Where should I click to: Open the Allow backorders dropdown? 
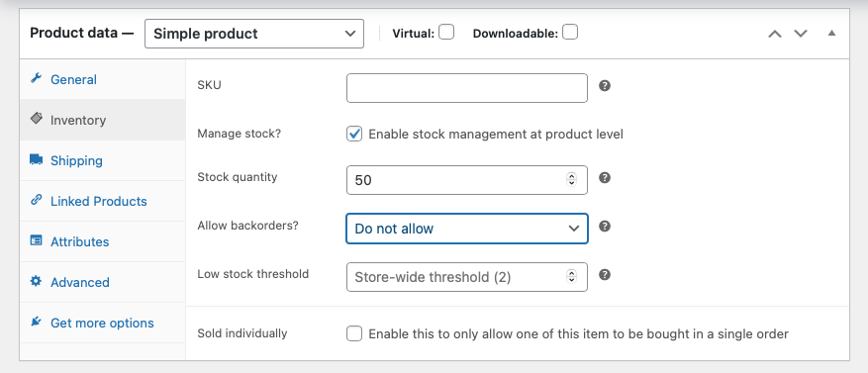coord(466,229)
